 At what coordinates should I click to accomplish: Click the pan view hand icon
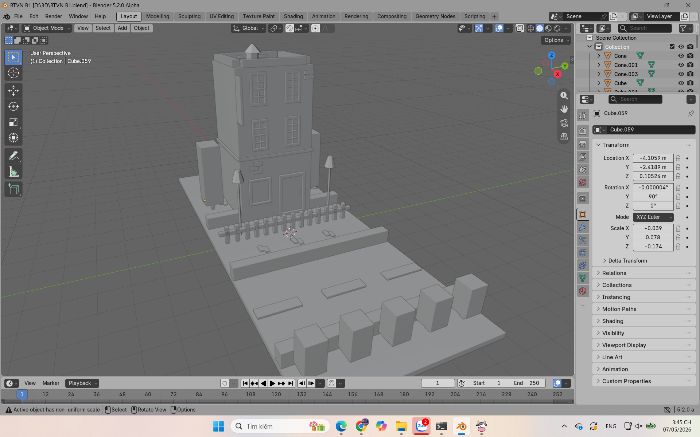(x=564, y=109)
